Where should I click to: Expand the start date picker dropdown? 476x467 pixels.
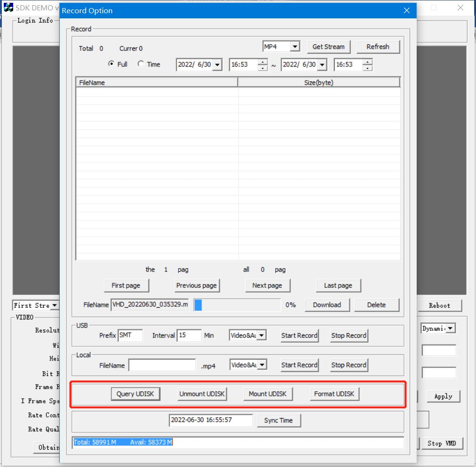click(x=217, y=65)
